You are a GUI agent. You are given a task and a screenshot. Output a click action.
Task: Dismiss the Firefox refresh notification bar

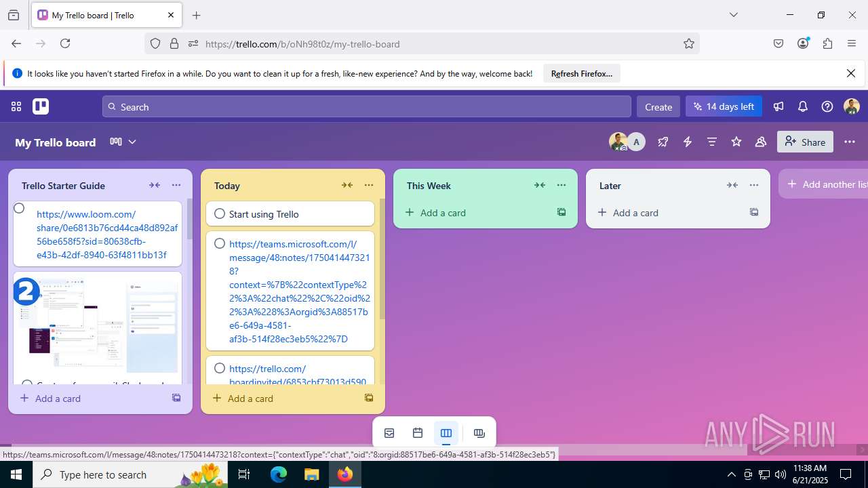click(x=851, y=73)
